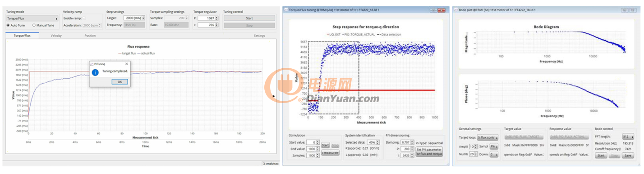This screenshot has width=644, height=174.
Task: Switch to the Velocity tab
Action: pos(56,35)
